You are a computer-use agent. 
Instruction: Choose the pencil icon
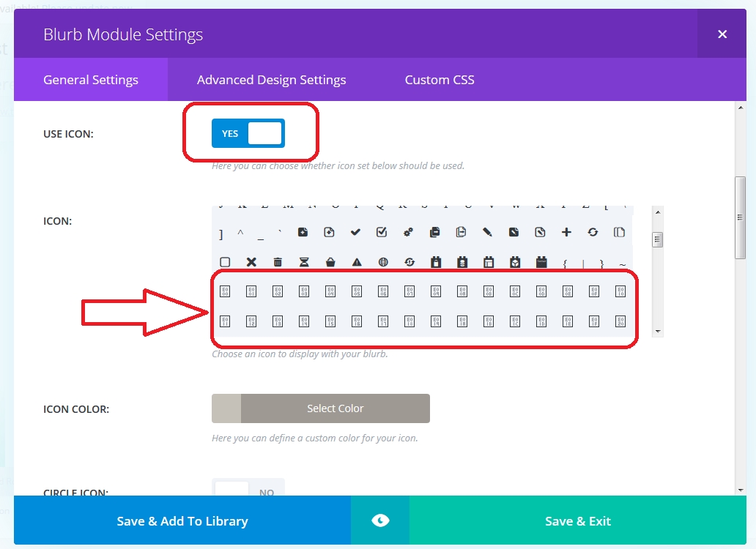[x=487, y=232]
